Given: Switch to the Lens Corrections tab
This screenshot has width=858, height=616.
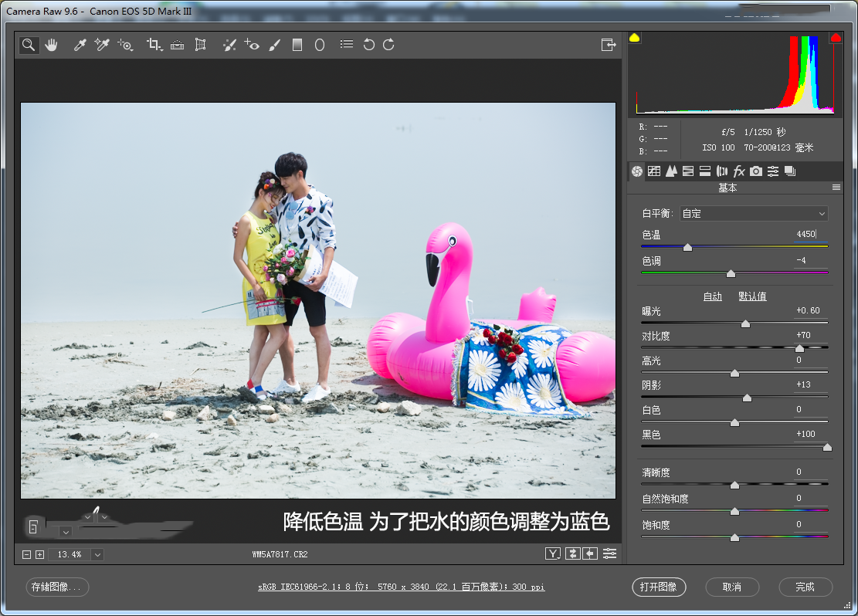Looking at the screenshot, I should point(722,171).
